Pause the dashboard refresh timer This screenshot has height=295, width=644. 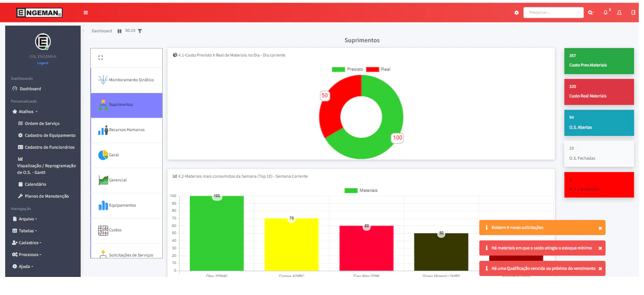pyautogui.click(x=120, y=31)
